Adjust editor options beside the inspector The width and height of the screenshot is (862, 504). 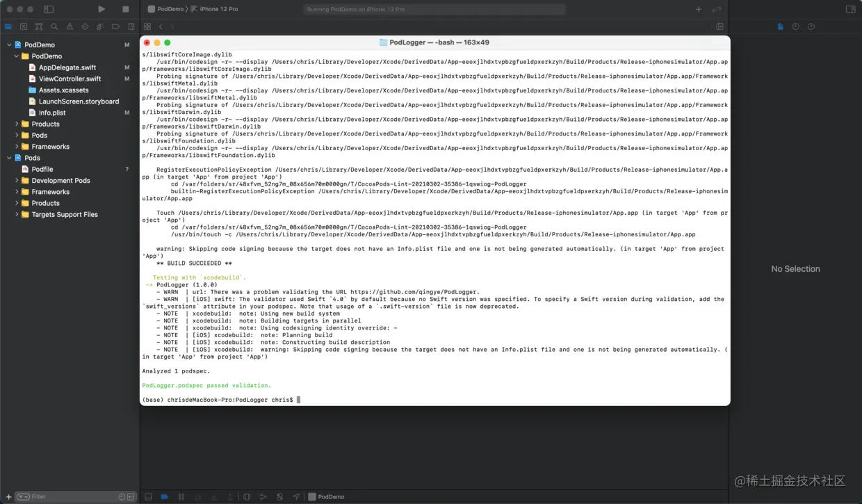click(x=720, y=26)
